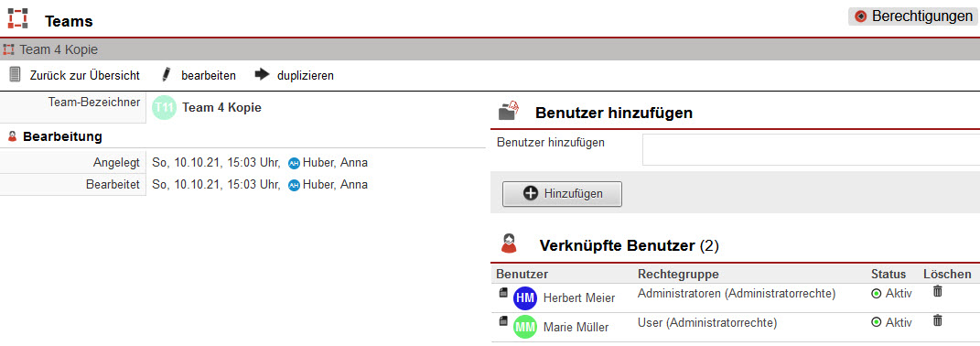This screenshot has height=346, width=980.
Task: Click the duplizieren link
Action: click(306, 76)
